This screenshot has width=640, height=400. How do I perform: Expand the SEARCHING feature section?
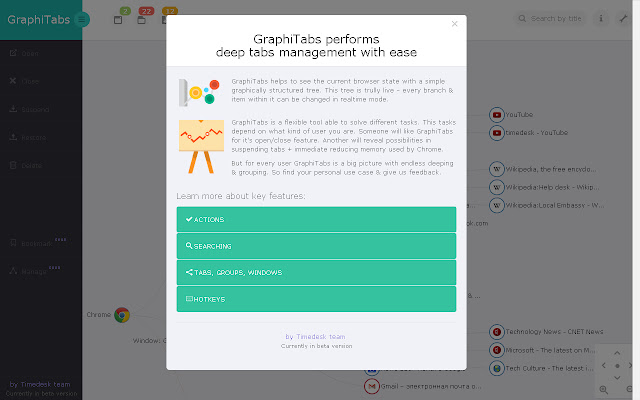[x=316, y=246]
